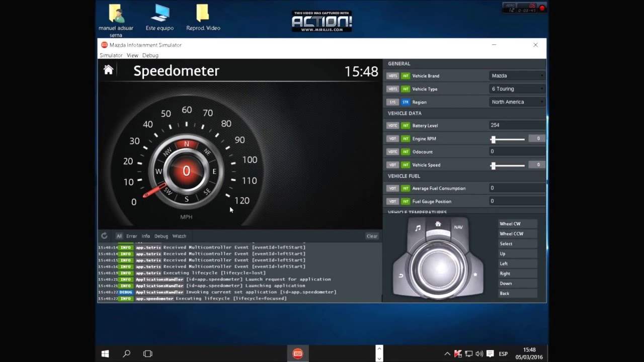Click the Fuel Gauge Position input field
The image size is (644, 362).
[517, 201]
